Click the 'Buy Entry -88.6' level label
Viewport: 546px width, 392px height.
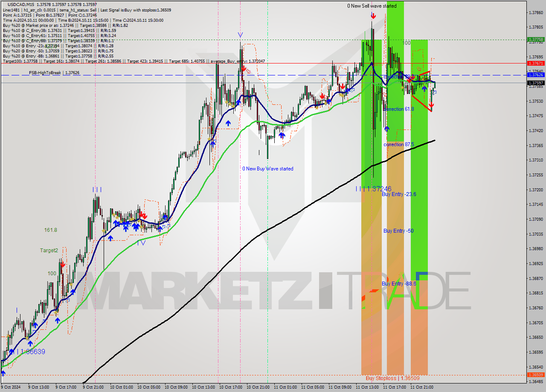click(399, 284)
